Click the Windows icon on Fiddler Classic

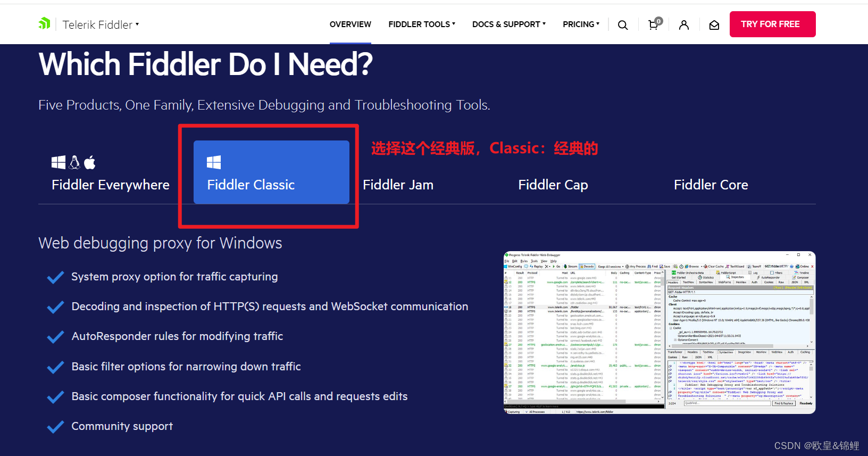[x=214, y=162]
